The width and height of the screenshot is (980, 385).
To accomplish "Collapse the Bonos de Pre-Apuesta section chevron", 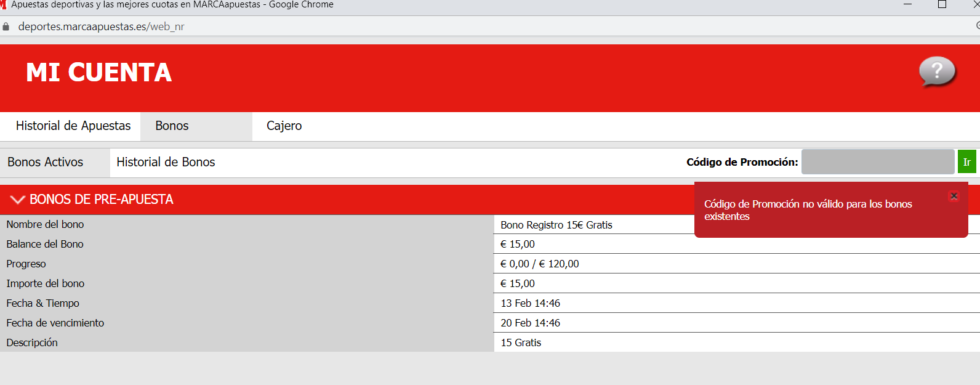I will (x=17, y=200).
